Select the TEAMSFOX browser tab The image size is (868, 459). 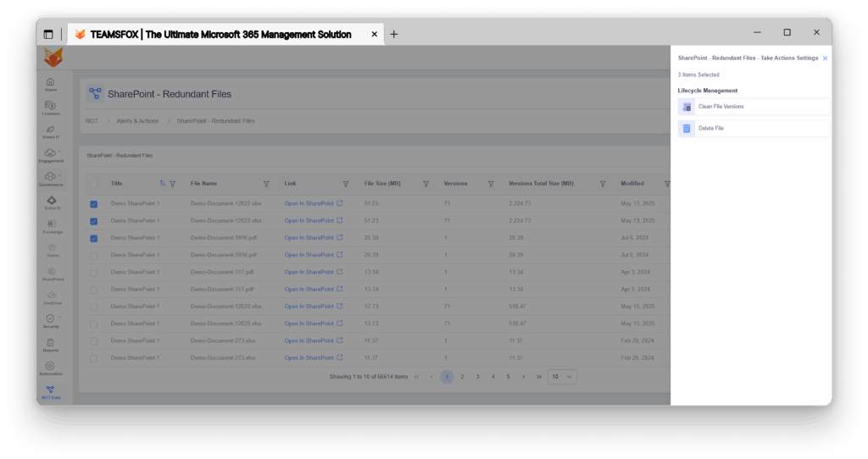coord(225,34)
